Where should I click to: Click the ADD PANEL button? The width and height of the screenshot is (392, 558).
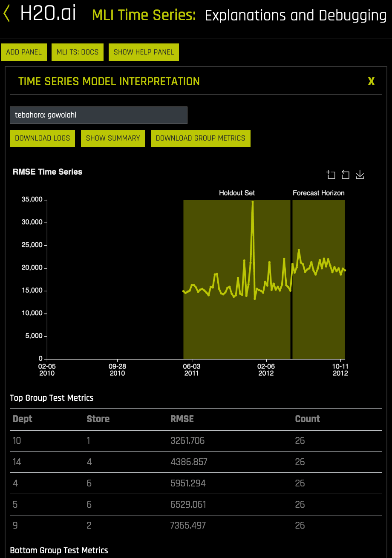point(24,52)
